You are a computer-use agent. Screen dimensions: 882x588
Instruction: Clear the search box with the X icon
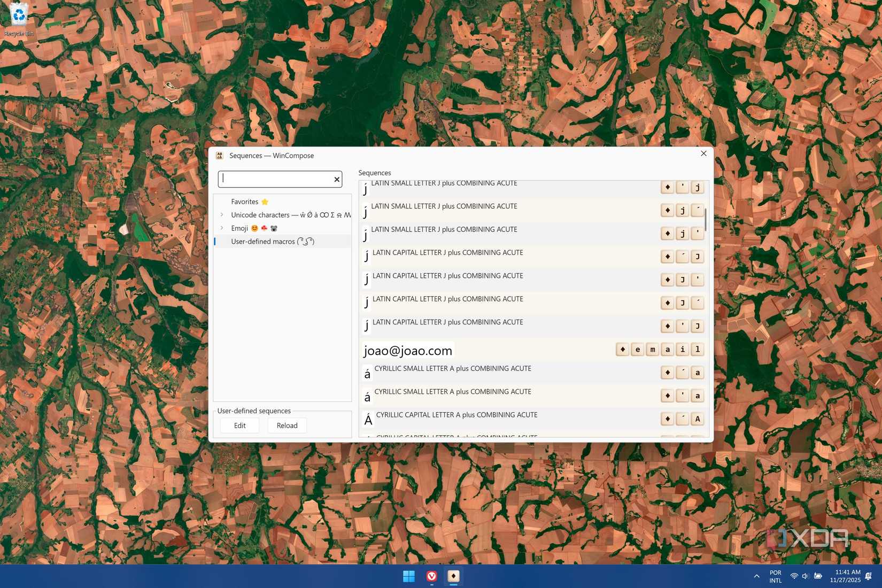(337, 180)
